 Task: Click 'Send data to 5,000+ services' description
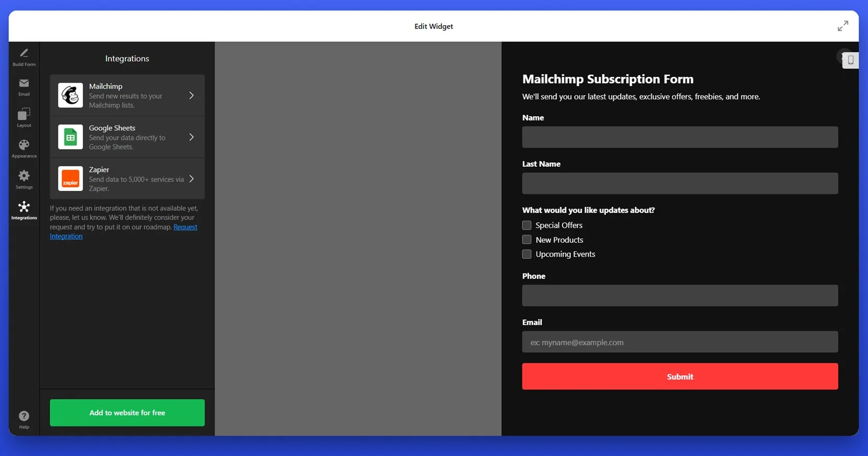136,184
